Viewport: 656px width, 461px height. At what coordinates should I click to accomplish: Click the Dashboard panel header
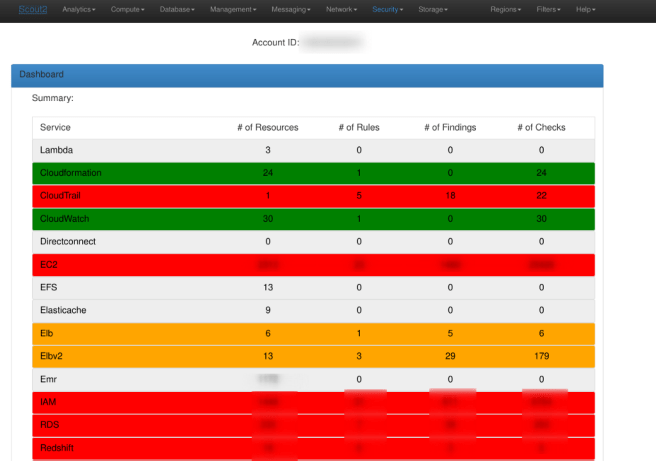[307, 75]
